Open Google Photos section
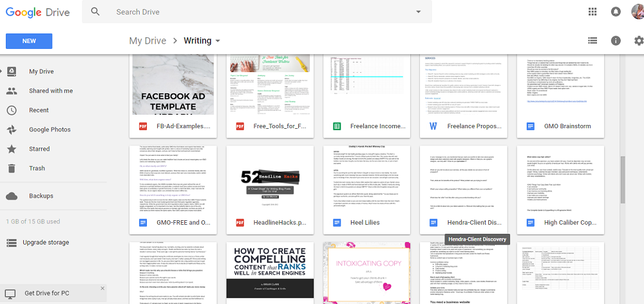The height and width of the screenshot is (304, 644). [50, 129]
